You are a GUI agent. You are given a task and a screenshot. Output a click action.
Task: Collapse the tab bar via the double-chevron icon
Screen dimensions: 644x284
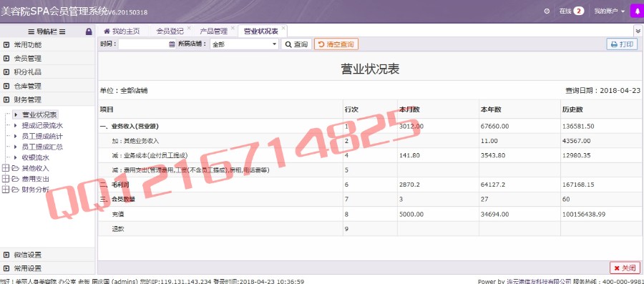click(x=638, y=31)
